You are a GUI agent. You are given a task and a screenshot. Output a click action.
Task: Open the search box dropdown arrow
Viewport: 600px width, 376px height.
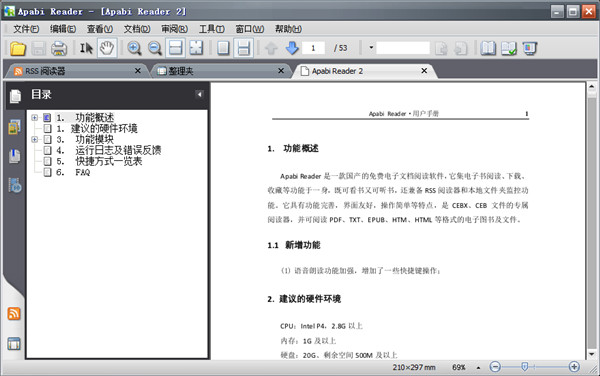click(371, 48)
